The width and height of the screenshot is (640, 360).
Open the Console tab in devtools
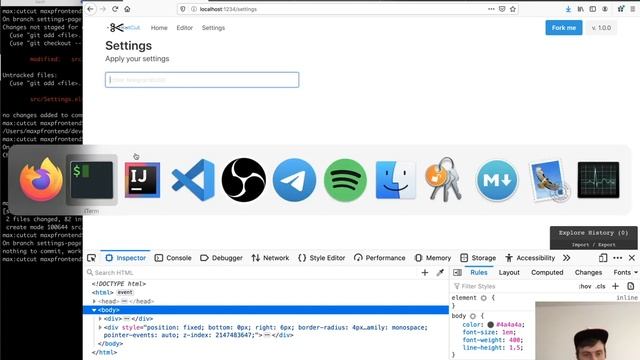point(173,258)
